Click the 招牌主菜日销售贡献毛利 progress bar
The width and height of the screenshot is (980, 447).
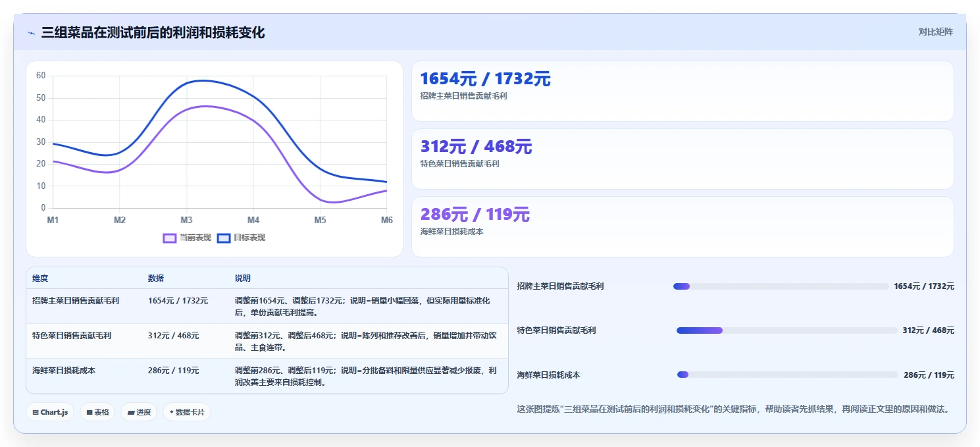pyautogui.click(x=781, y=286)
